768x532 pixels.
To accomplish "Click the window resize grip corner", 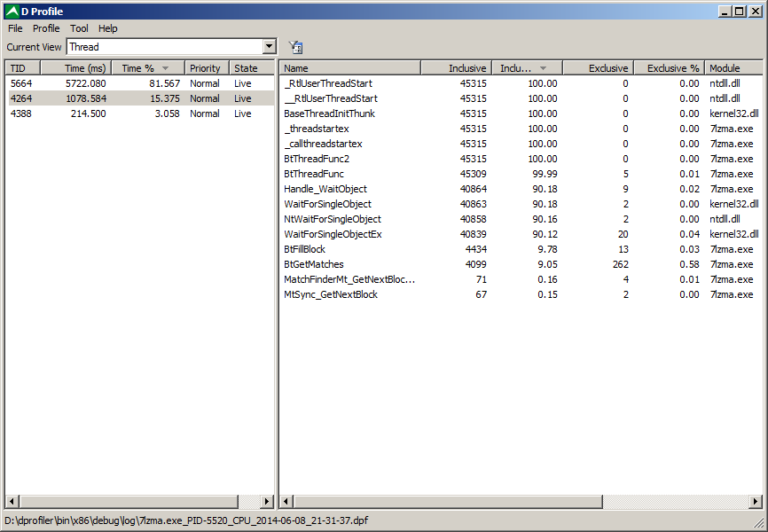I will point(759,523).
